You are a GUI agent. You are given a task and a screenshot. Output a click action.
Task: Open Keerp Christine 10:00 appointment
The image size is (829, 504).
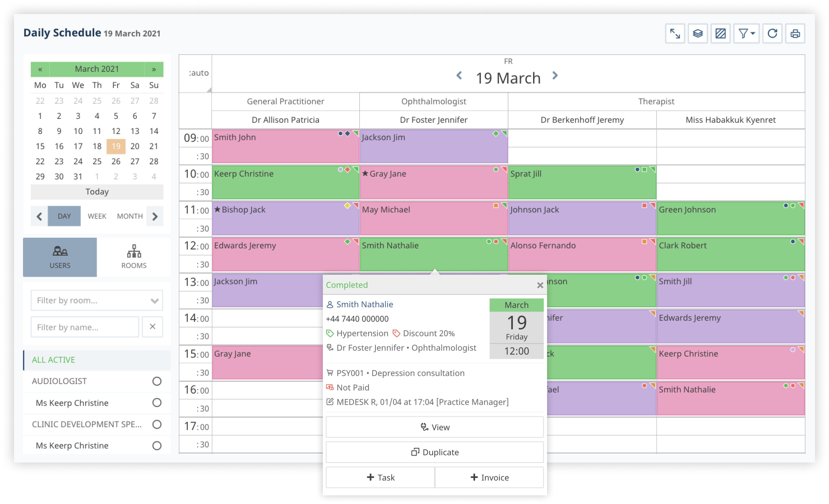click(x=285, y=182)
